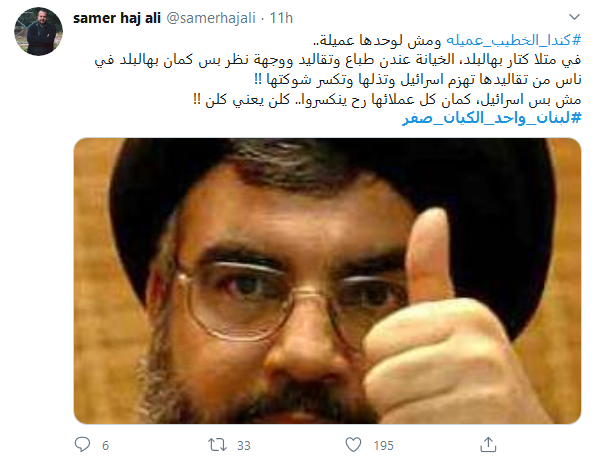596x462 pixels.
Task: Open hashtag #لبنان_واحد_الكيان_صفر
Action: pyautogui.click(x=492, y=118)
